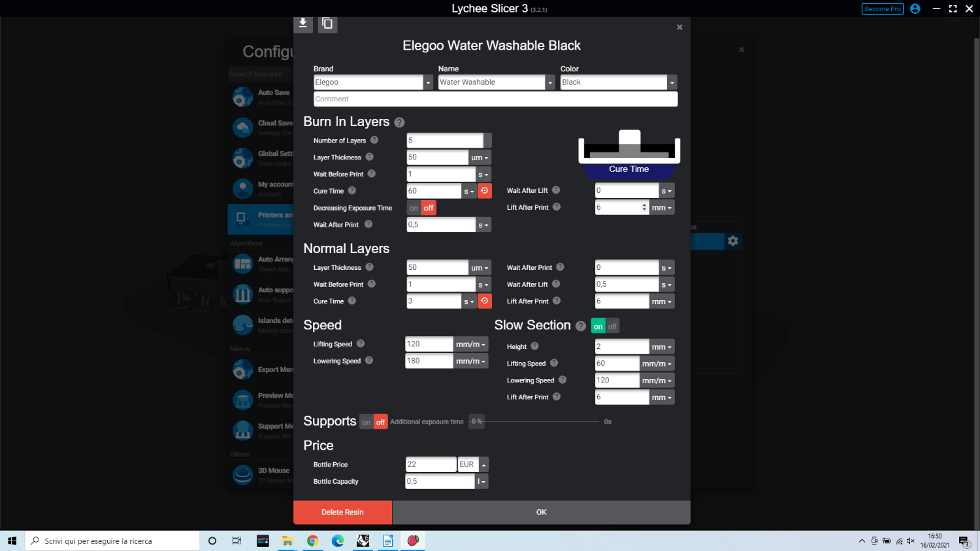Click the user account icon in title bar
The width and height of the screenshot is (980, 551).
(915, 8)
